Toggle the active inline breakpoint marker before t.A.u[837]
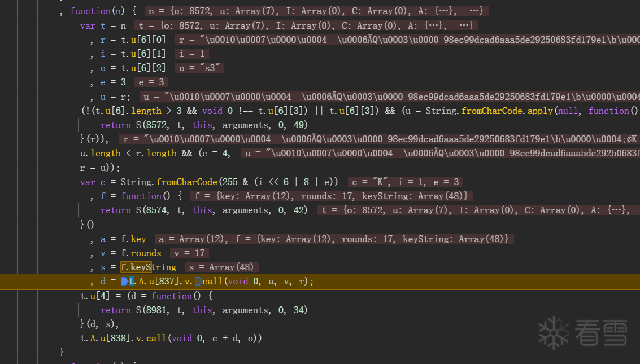This screenshot has width=640, height=364. click(124, 282)
